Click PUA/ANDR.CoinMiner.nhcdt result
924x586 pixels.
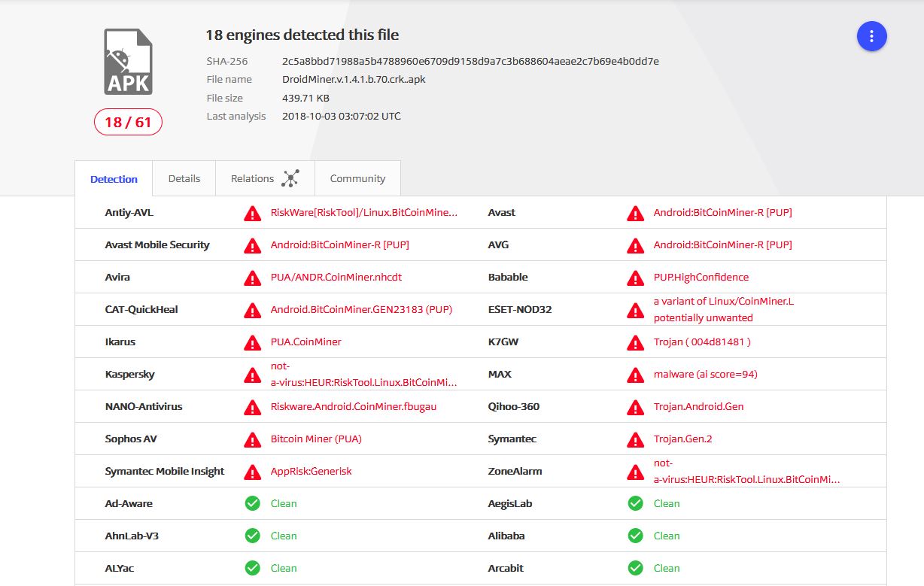336,277
